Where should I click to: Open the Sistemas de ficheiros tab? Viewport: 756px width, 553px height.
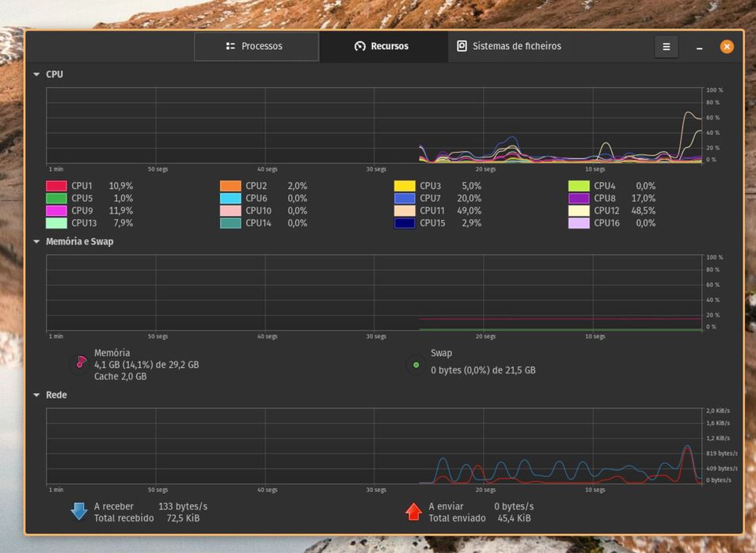coord(509,46)
